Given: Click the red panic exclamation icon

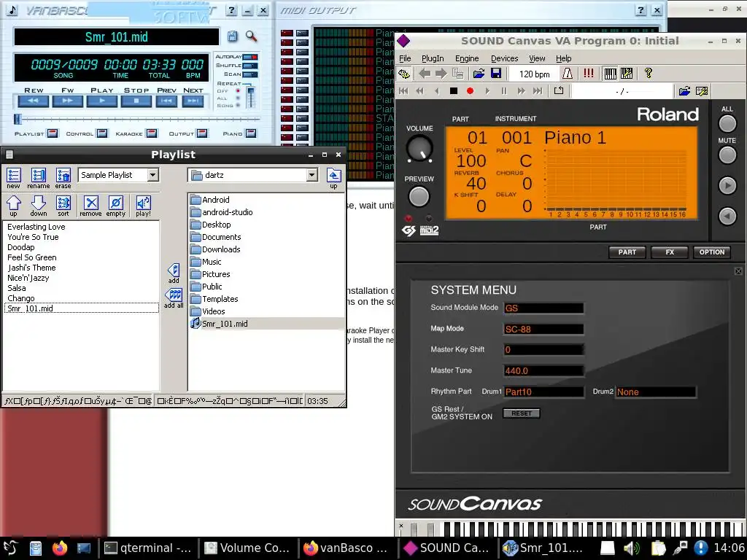Looking at the screenshot, I should (x=589, y=74).
